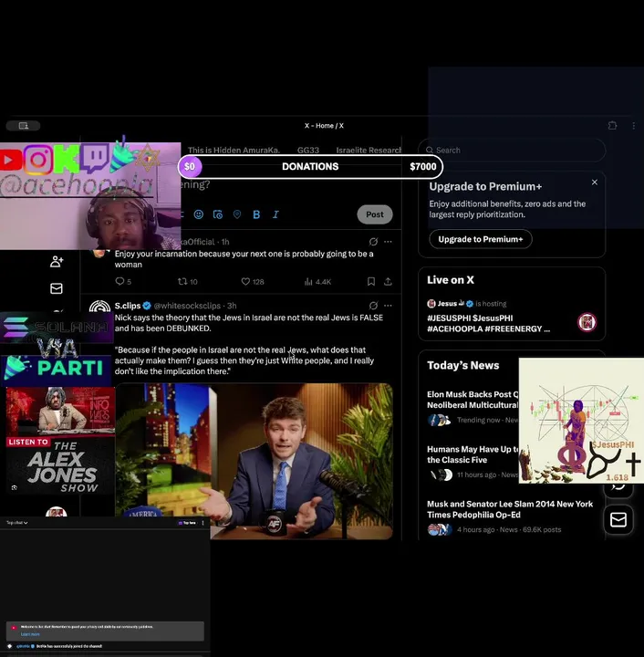Switch to the GG33 tab
644x657 pixels.
308,150
